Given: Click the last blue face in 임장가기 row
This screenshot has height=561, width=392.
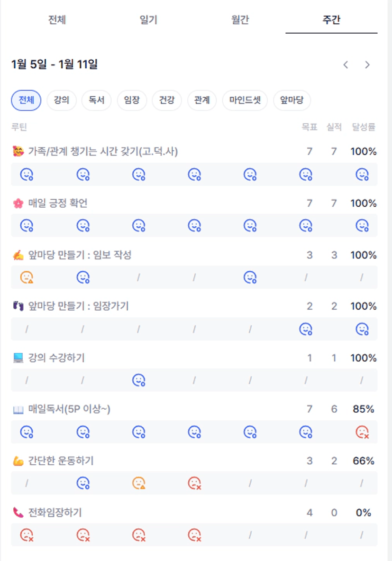Looking at the screenshot, I should click(362, 329).
